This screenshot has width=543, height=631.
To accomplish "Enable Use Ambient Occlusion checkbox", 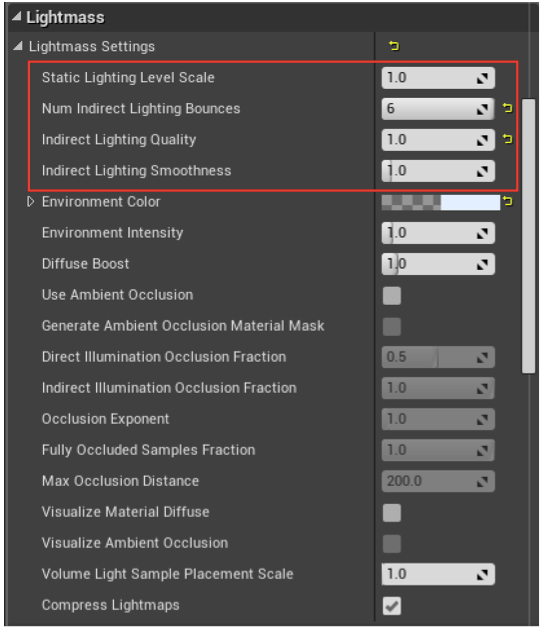I will coord(392,295).
